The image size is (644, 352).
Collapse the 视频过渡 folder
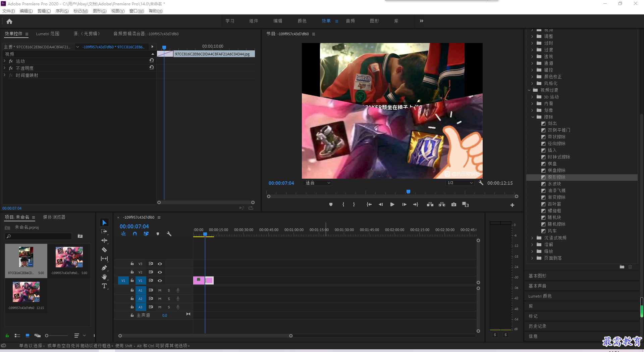click(529, 90)
